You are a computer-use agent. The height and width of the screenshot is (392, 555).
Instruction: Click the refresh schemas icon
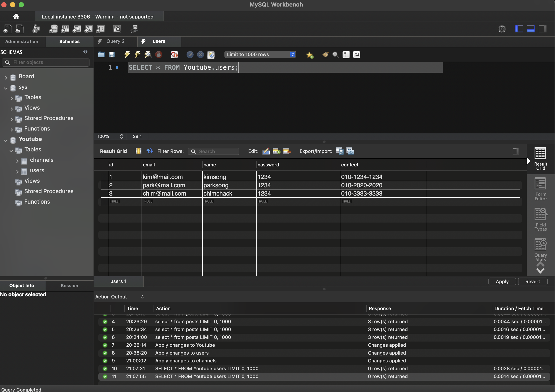coord(85,52)
